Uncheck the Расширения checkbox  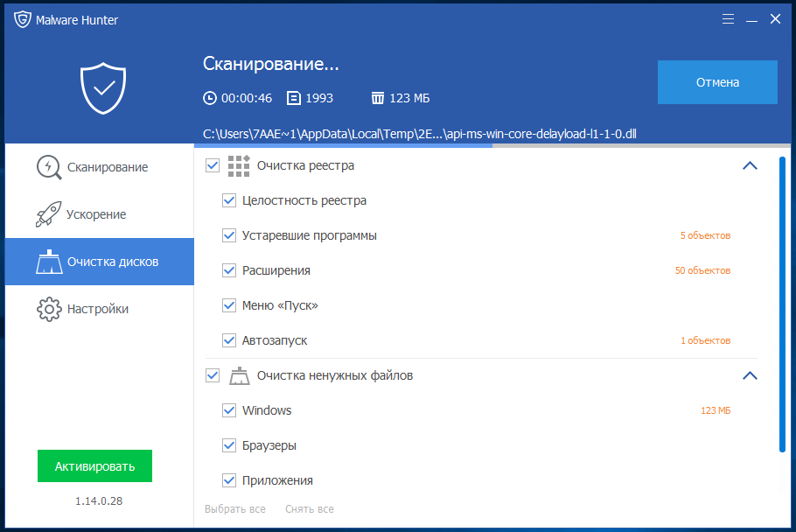[229, 270]
